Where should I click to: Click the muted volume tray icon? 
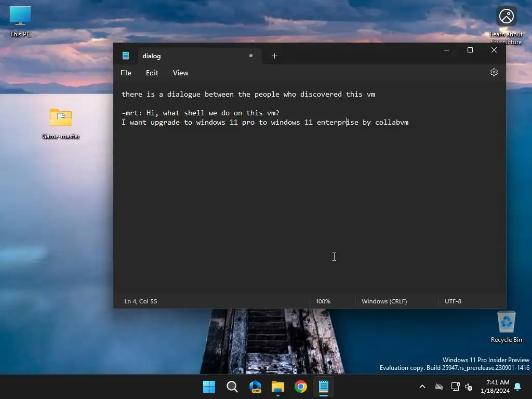pos(469,387)
